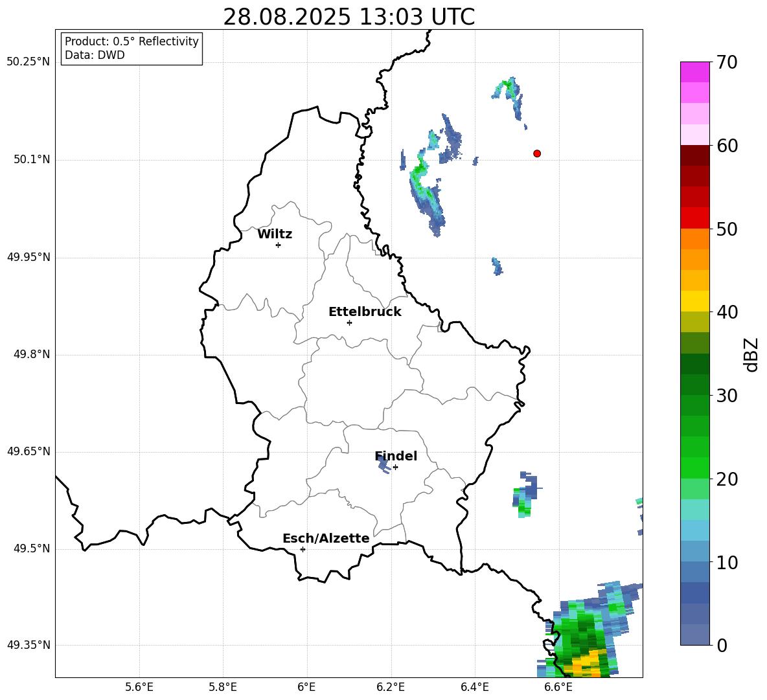Select the 49.35°N latitude tick label
Viewport: 767px width, 700px height.
pos(29,646)
